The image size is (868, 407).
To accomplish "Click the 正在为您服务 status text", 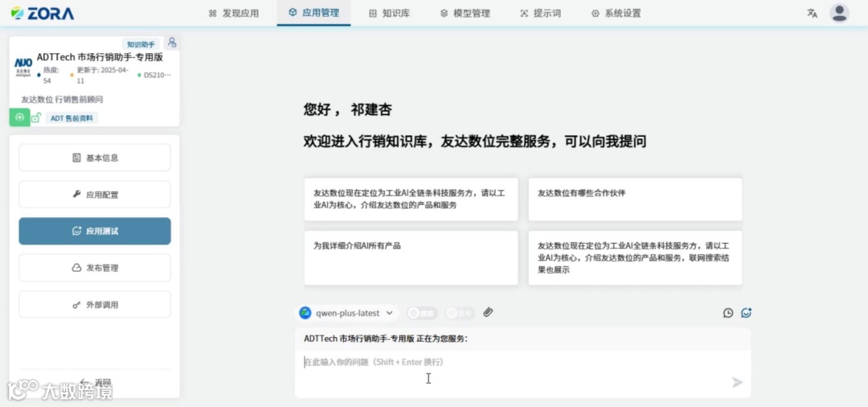I will click(385, 339).
